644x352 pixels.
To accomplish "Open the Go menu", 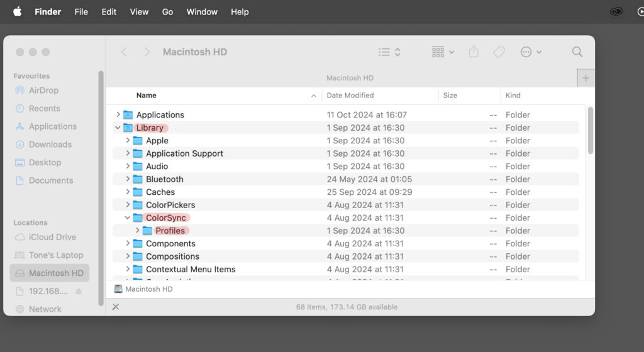I will pos(167,12).
